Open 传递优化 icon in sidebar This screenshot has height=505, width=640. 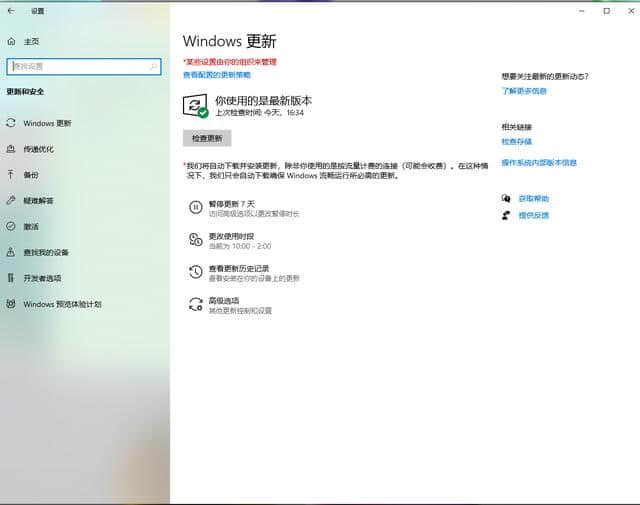click(x=11, y=149)
